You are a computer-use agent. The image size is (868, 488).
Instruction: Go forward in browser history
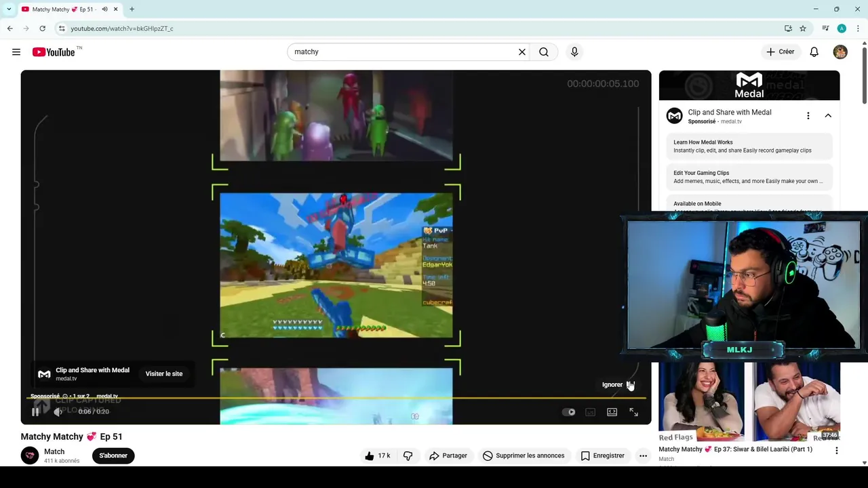tap(26, 28)
